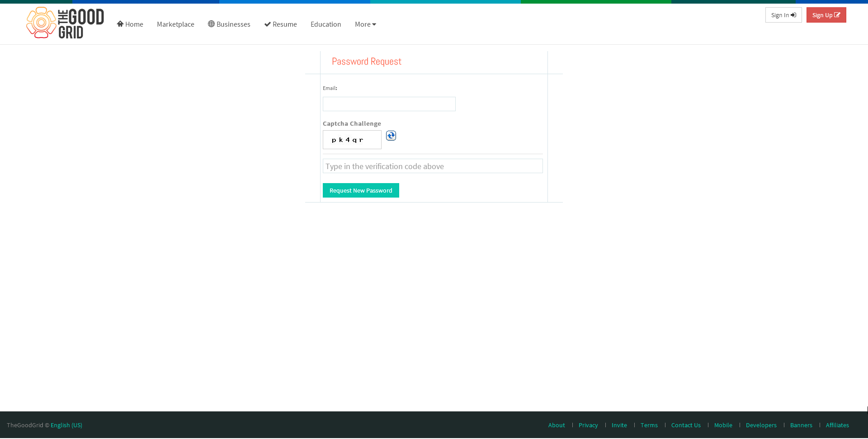Open the Privacy footer link
The image size is (868, 439).
click(x=588, y=425)
